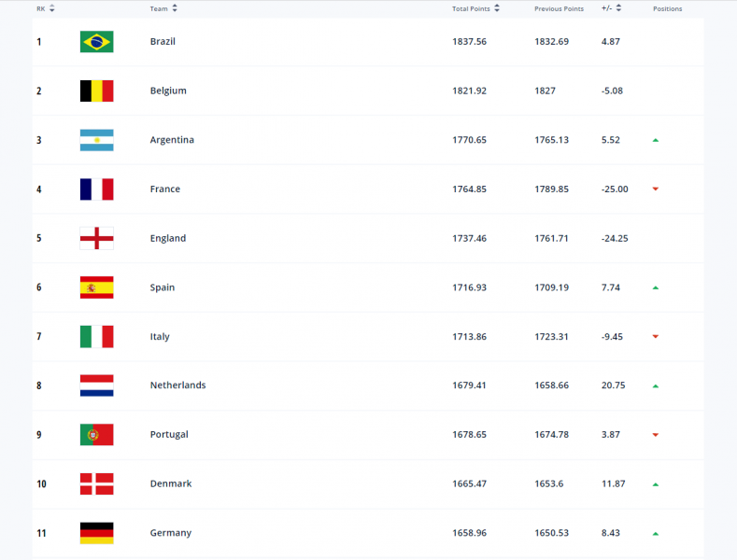The image size is (737, 560).
Task: Click the Brazil flag icon
Action: (96, 41)
